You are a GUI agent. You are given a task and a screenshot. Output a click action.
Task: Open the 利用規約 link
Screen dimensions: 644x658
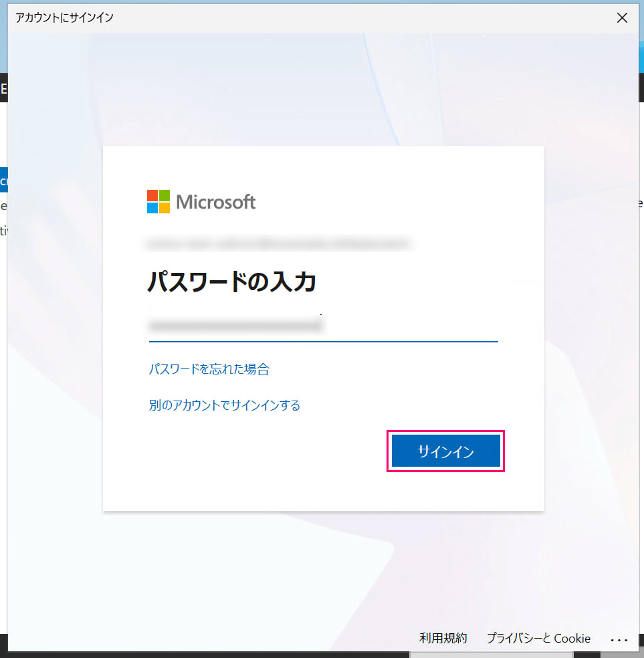click(x=443, y=639)
